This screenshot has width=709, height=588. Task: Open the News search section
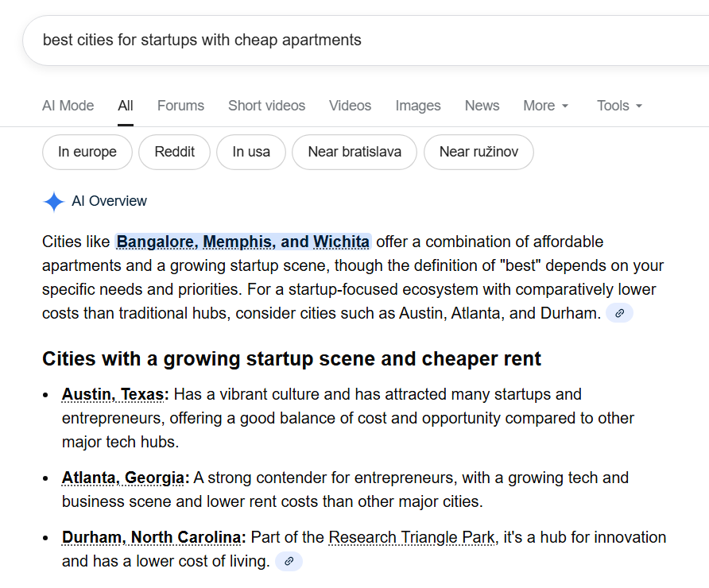click(482, 105)
